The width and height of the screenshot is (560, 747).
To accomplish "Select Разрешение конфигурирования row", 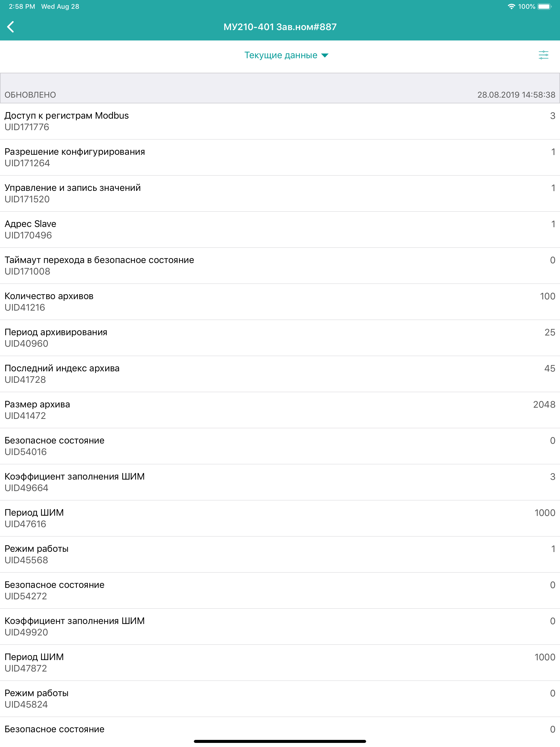I will pyautogui.click(x=280, y=157).
